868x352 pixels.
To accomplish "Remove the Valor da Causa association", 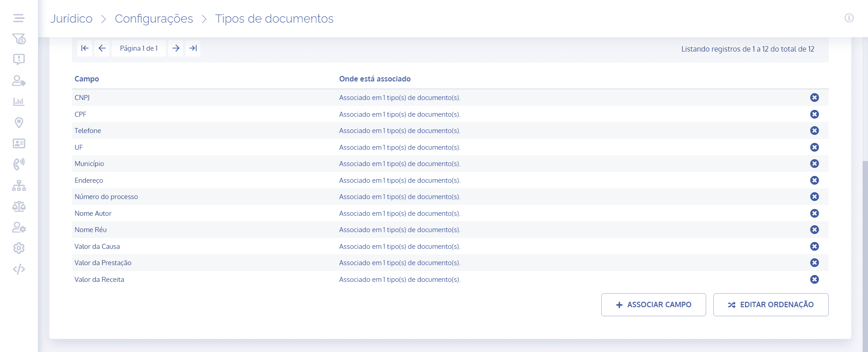I will [815, 246].
